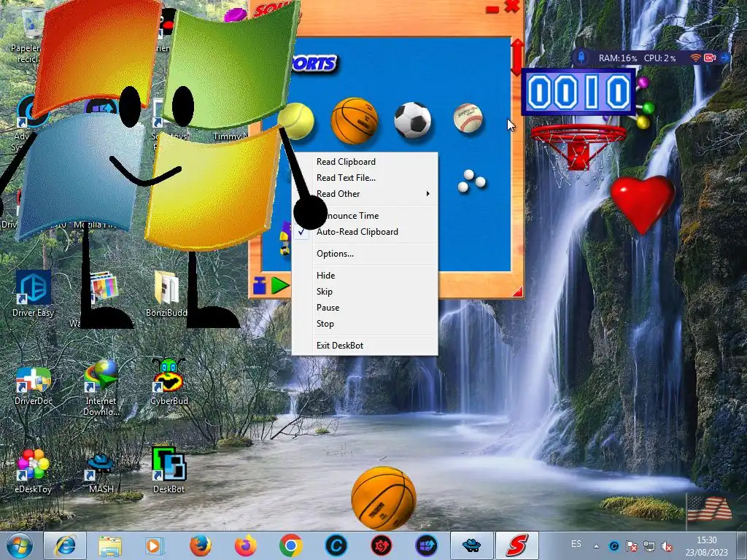
Task: Click the red heart desktop toy
Action: (643, 204)
